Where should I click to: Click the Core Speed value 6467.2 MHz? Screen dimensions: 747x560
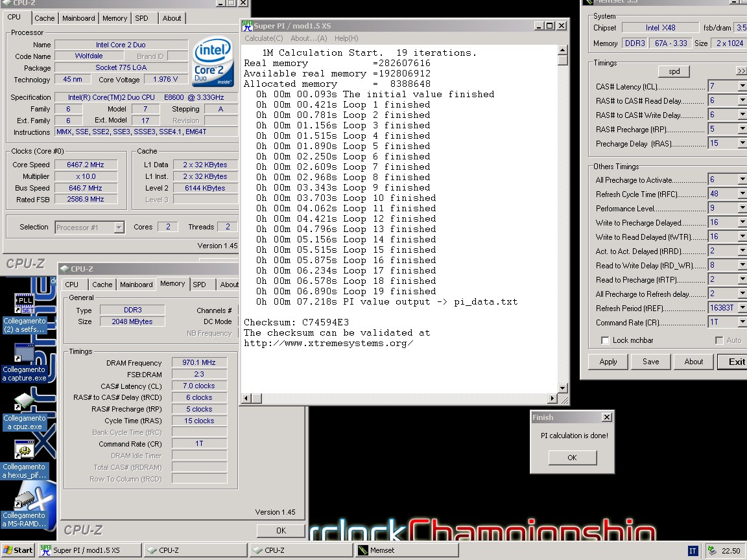point(86,165)
